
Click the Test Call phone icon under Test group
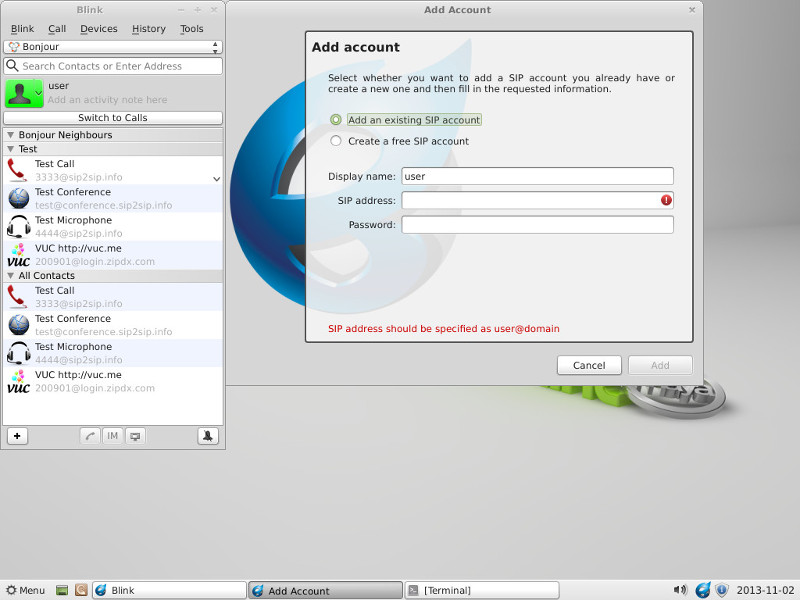click(x=17, y=170)
